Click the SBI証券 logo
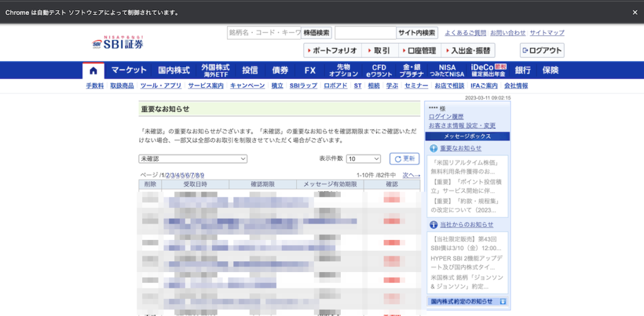Viewport: 644px width, 316px height. pos(118,43)
